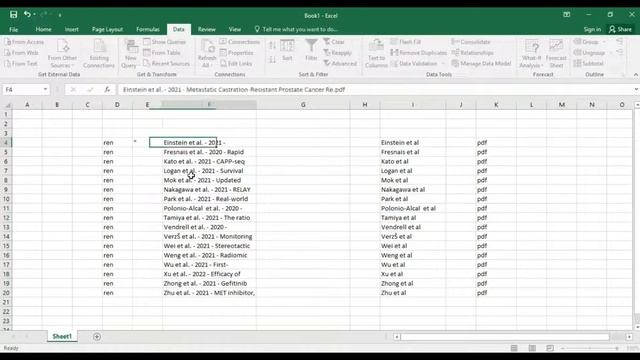The width and height of the screenshot is (640, 360).
Task: Collapse the ribbon with the arrow
Action: pyautogui.click(x=636, y=75)
